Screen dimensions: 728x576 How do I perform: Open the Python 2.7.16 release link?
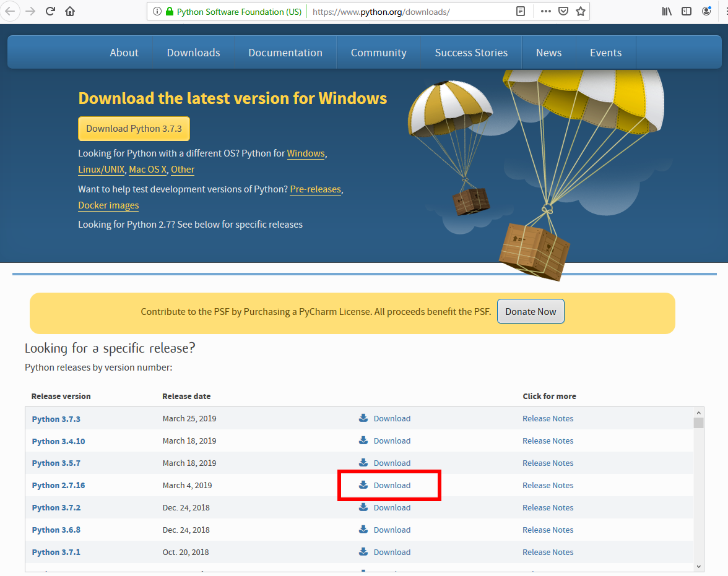(58, 486)
